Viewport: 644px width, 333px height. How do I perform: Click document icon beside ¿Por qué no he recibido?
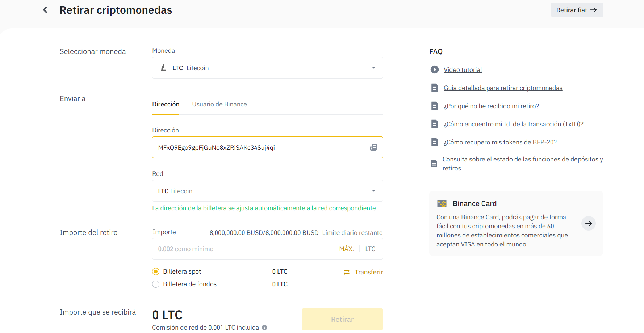(435, 106)
